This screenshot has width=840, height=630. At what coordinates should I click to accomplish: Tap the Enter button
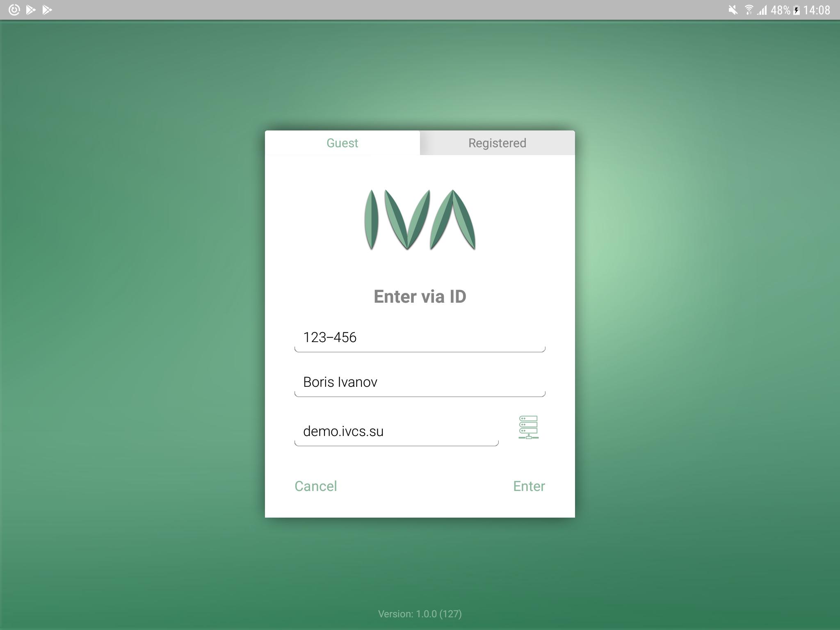529,486
